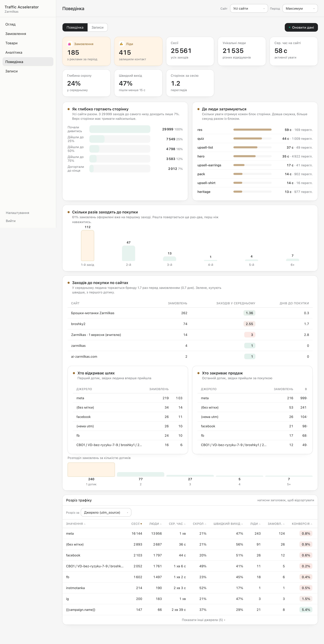Viewport: 324px width, 644px height.
Task: Click meta in Хто відкриває шлях table
Action: pyautogui.click(x=80, y=398)
